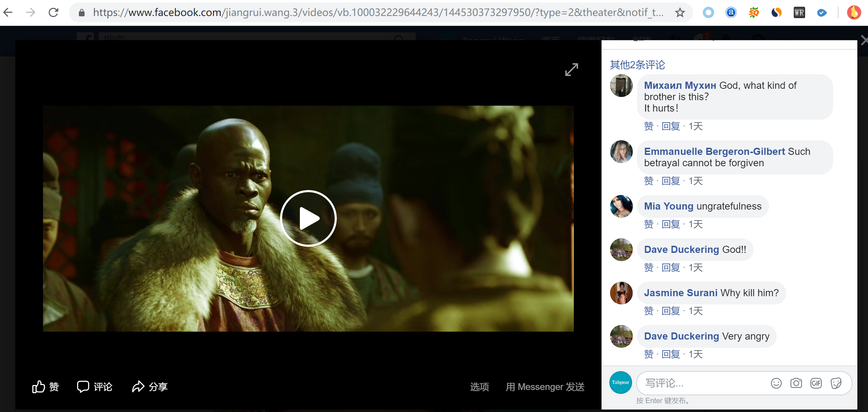Click the 写评论 comment input field
The height and width of the screenshot is (412, 868).
pyautogui.click(x=744, y=383)
